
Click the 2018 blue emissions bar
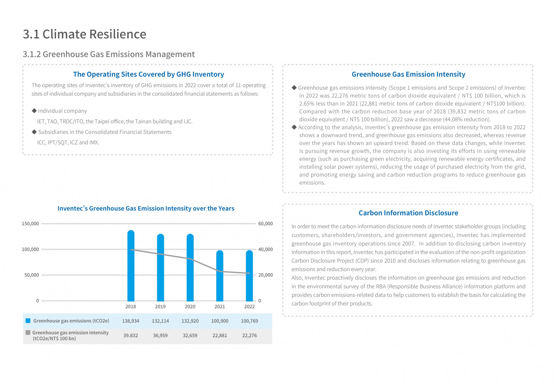click(x=131, y=265)
